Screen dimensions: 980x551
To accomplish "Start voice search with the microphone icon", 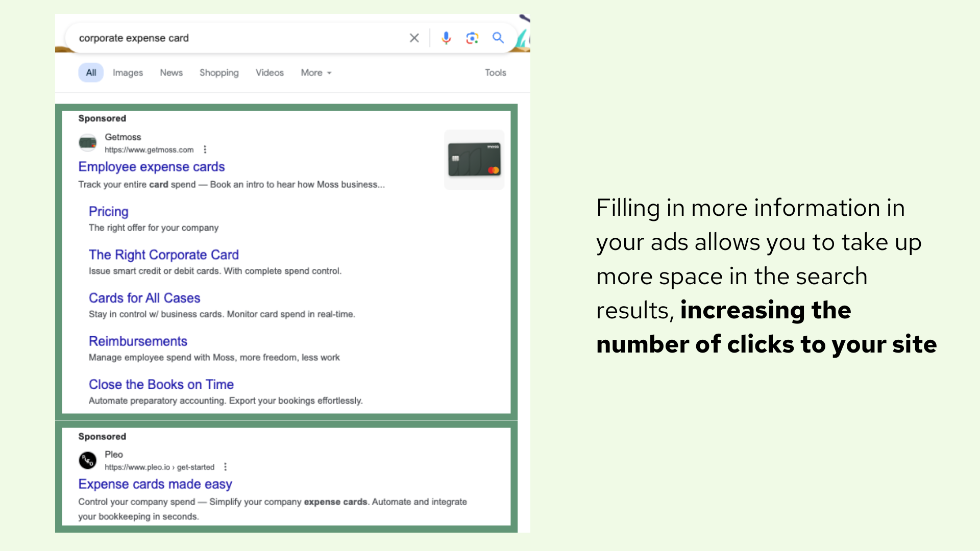I will tap(446, 38).
